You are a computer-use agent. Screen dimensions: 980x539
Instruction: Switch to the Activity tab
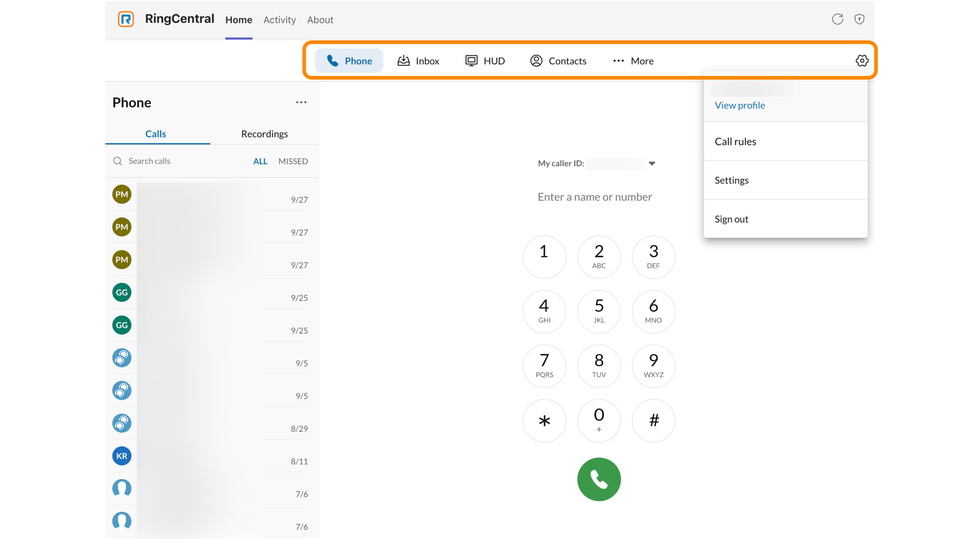click(x=279, y=20)
